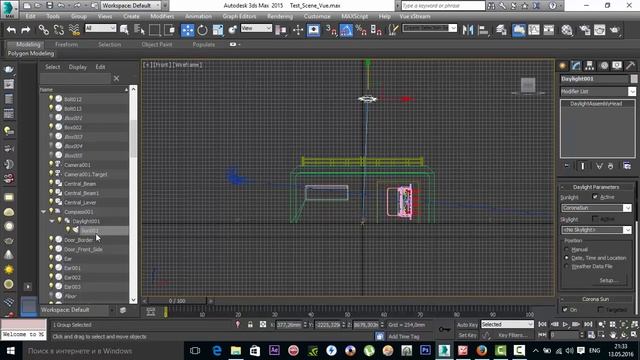Activate the Select and Move tool
The height and width of the screenshot is (360, 640).
pos(187,30)
